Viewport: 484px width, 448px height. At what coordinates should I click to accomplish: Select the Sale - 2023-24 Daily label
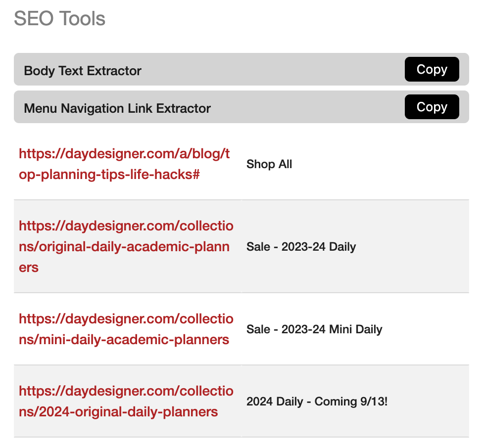(x=301, y=247)
